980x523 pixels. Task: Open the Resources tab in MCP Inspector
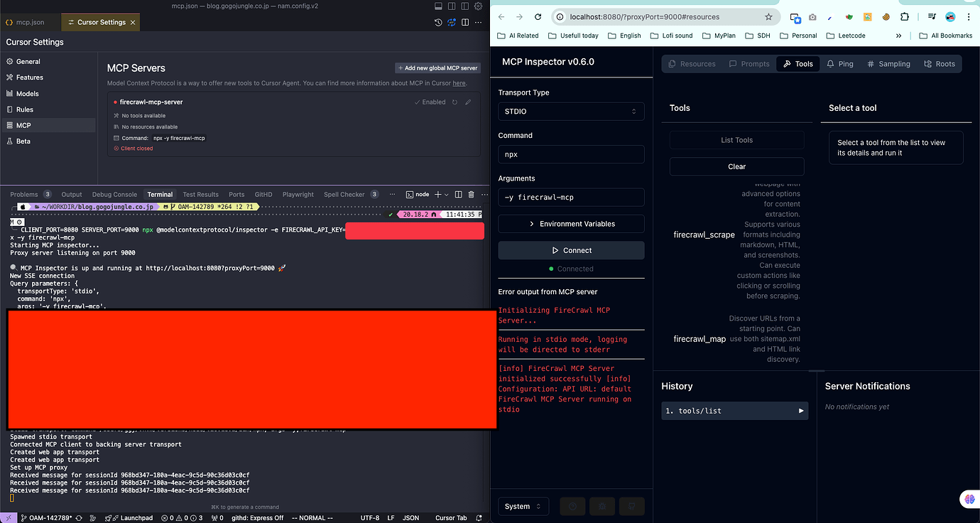click(693, 63)
